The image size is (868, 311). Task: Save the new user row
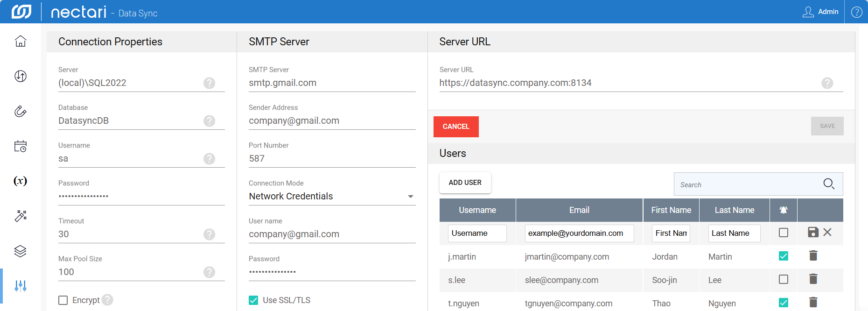tap(813, 232)
